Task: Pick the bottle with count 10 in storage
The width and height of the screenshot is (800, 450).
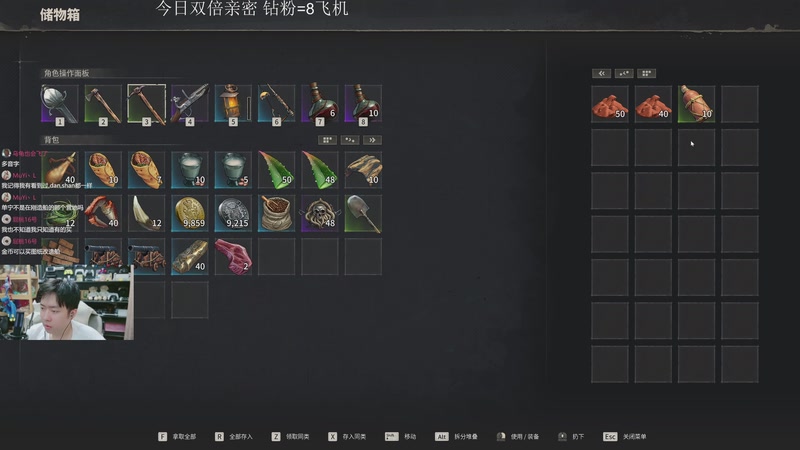Action: pyautogui.click(x=696, y=104)
